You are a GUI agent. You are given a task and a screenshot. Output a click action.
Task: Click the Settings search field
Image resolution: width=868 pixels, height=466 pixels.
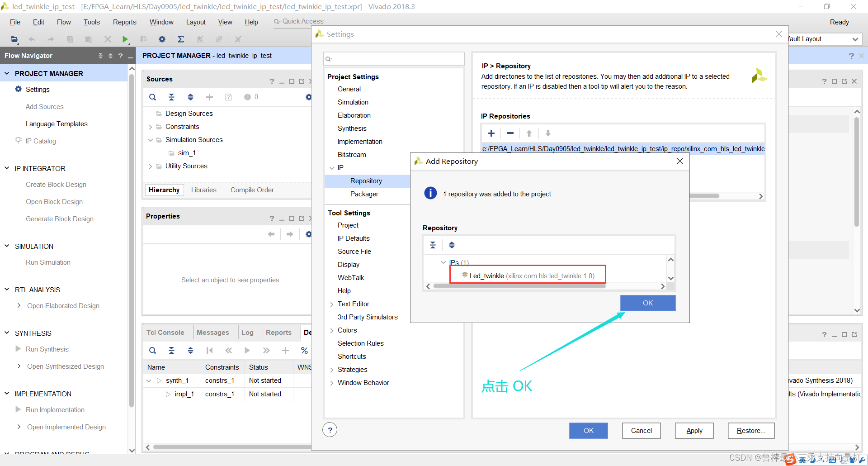pos(394,59)
